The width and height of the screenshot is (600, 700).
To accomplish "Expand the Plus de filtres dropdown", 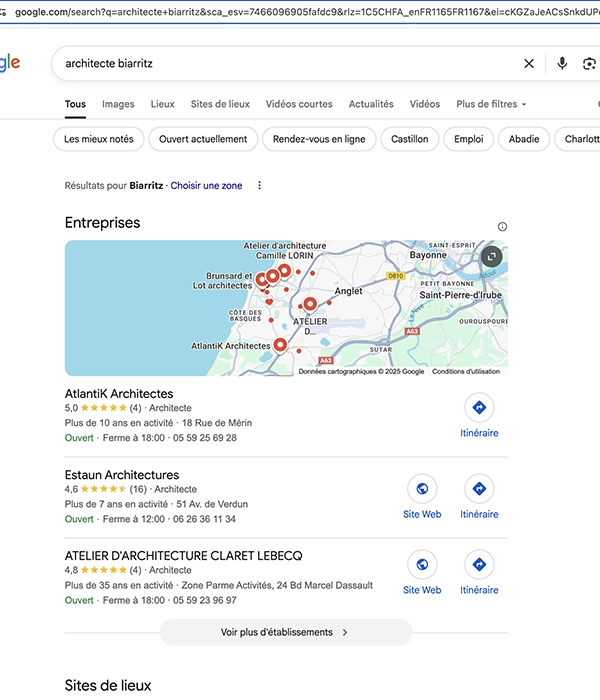I will pyautogui.click(x=491, y=104).
